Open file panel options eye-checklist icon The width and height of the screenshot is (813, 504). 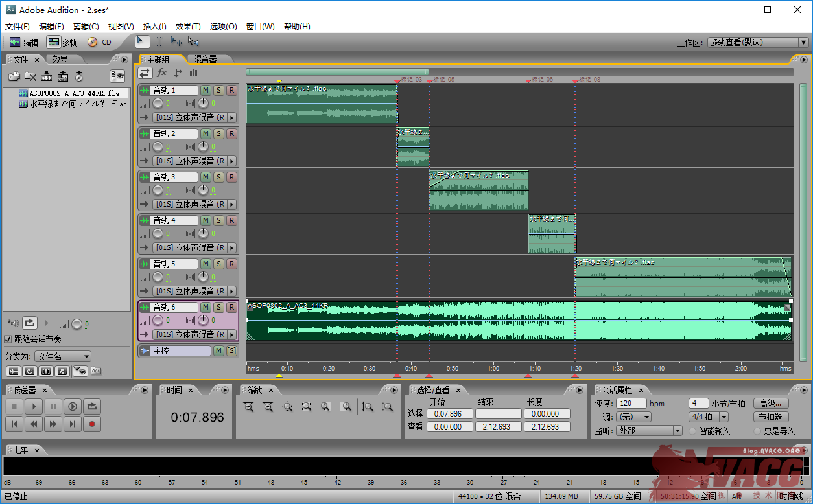(117, 76)
